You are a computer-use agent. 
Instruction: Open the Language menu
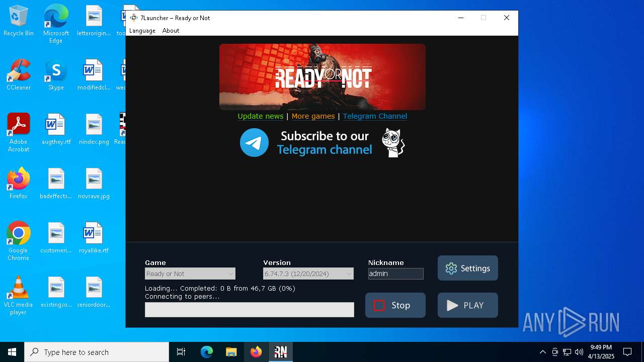tap(142, 31)
